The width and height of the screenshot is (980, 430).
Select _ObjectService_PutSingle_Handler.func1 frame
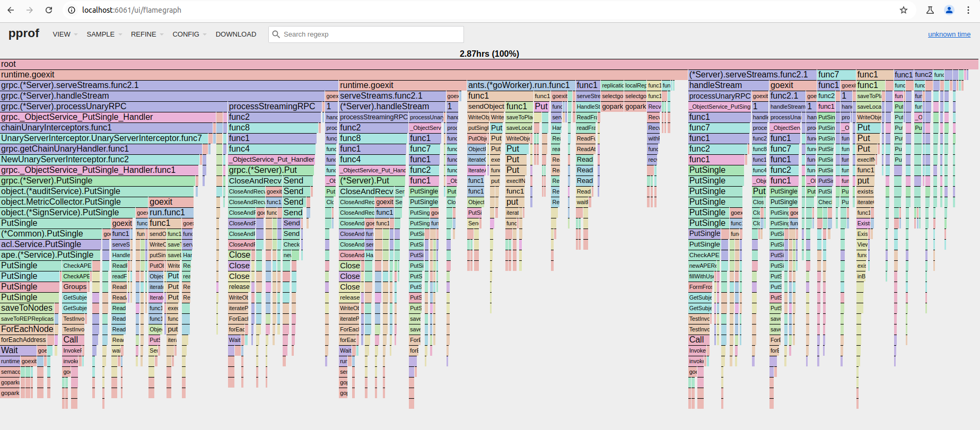pyautogui.click(x=99, y=170)
